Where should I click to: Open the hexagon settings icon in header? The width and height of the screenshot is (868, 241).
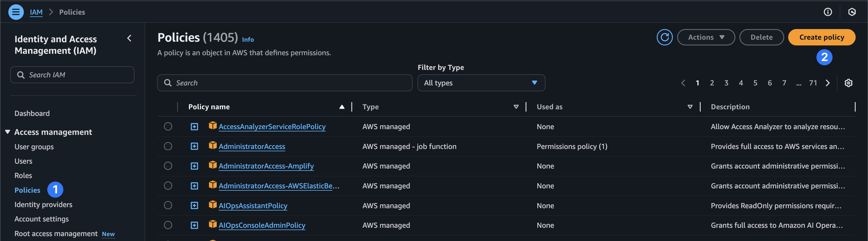tap(851, 12)
